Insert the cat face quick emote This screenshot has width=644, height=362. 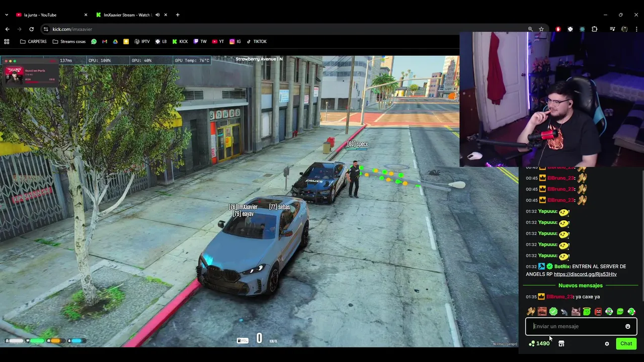576,312
